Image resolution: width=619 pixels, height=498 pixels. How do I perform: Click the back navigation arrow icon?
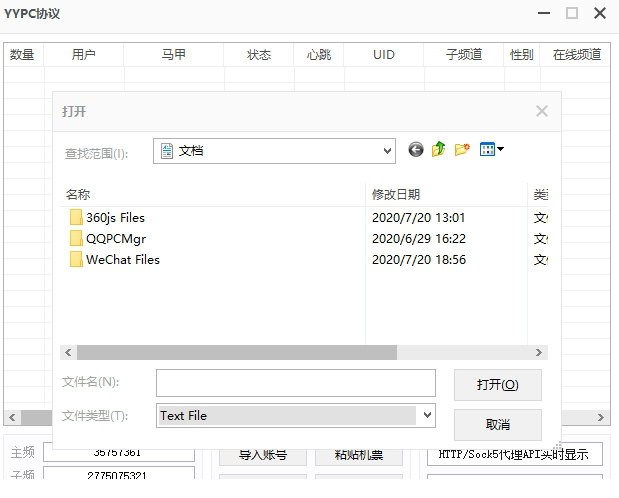click(416, 150)
